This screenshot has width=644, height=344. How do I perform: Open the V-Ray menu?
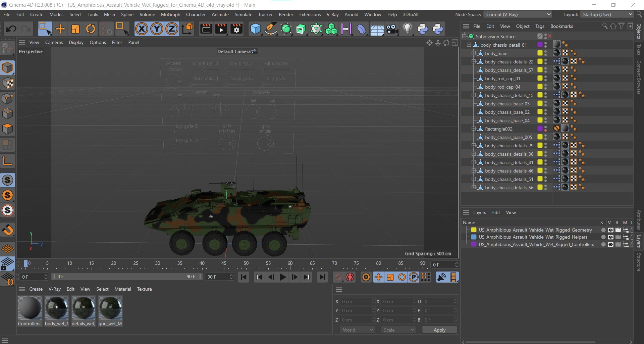pos(332,14)
